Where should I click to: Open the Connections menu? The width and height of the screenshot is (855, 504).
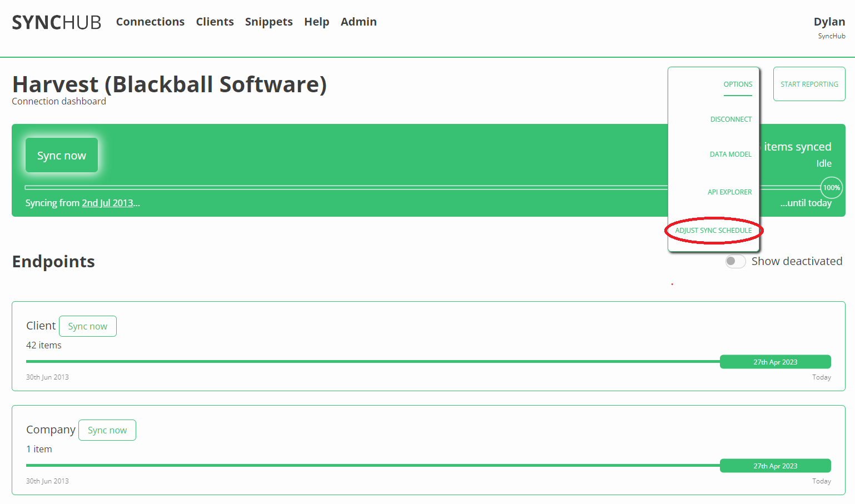tap(150, 22)
